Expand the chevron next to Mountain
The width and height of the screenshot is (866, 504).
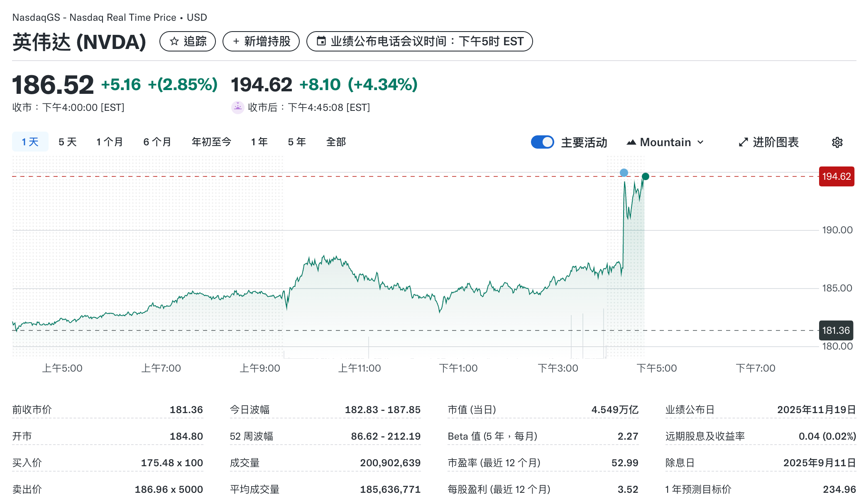tap(701, 142)
